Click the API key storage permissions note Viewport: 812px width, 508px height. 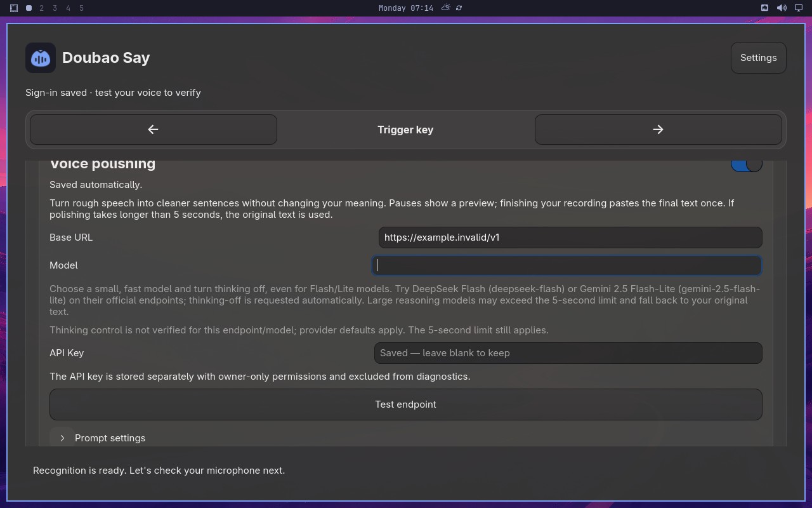[x=260, y=377]
